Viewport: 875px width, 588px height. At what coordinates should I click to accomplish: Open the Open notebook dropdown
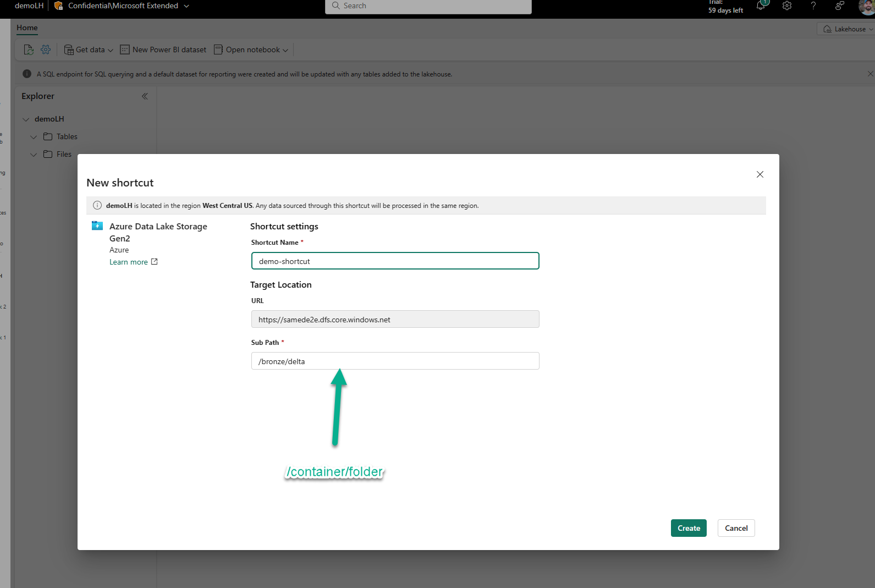251,50
